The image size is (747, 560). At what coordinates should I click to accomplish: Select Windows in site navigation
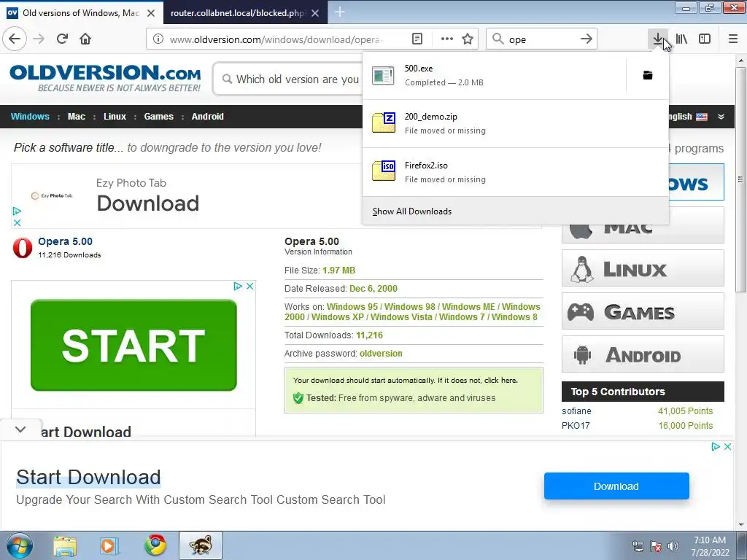(x=30, y=117)
